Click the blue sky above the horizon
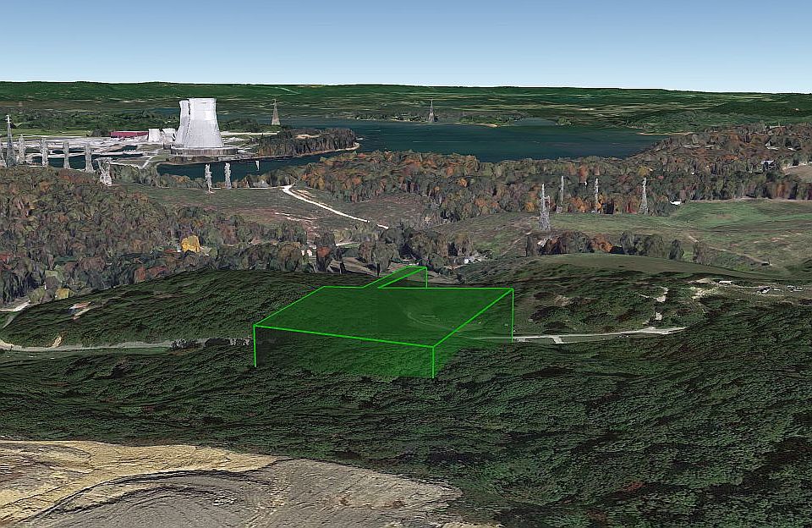 [406, 38]
